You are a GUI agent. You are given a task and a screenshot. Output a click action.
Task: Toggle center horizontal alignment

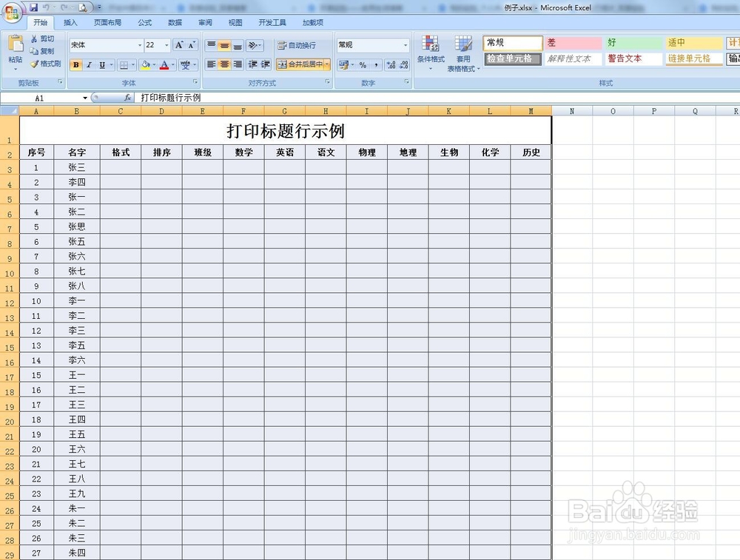[224, 64]
